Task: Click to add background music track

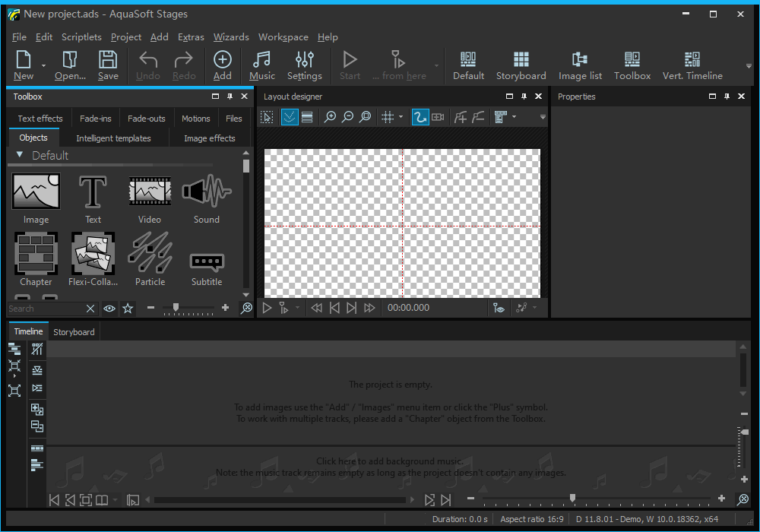Action: (389, 461)
